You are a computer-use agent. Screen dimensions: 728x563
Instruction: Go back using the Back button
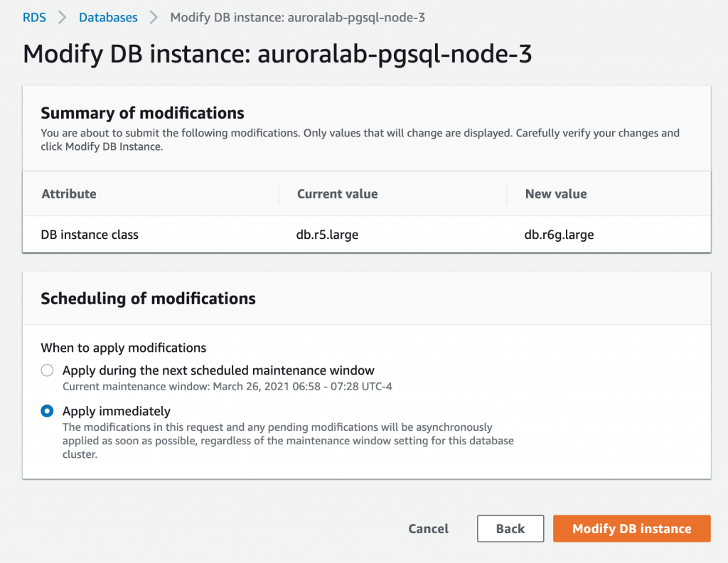pyautogui.click(x=510, y=529)
